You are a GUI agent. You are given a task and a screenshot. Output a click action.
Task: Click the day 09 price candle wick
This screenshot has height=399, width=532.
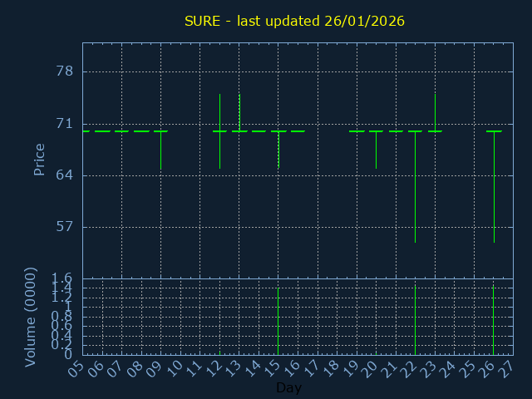160,151
